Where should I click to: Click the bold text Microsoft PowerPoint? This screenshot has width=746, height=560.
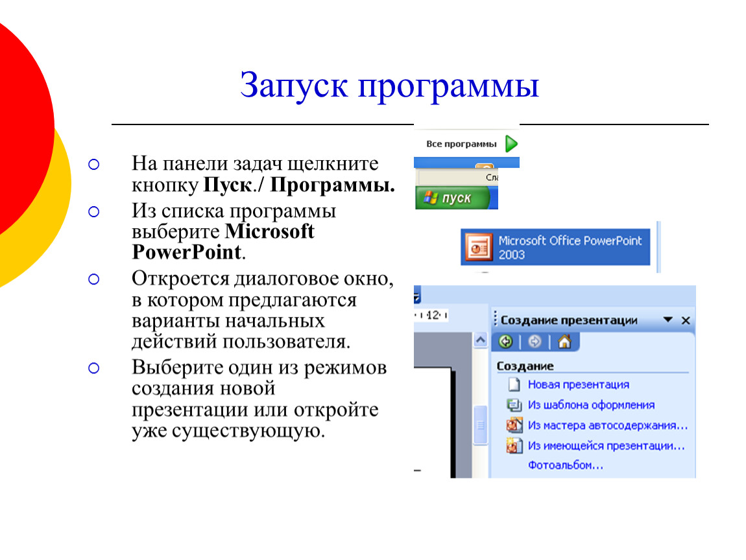[223, 242]
